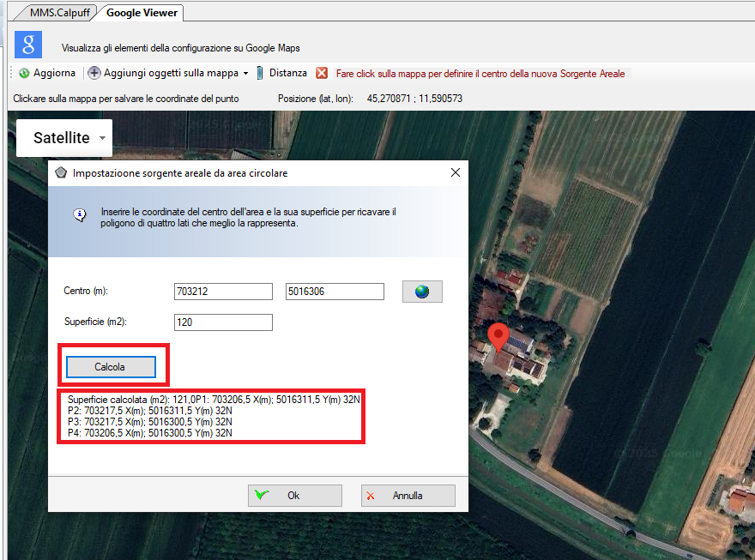Click the info speech bubble icon
Image resolution: width=755 pixels, height=560 pixels.
coord(80,215)
